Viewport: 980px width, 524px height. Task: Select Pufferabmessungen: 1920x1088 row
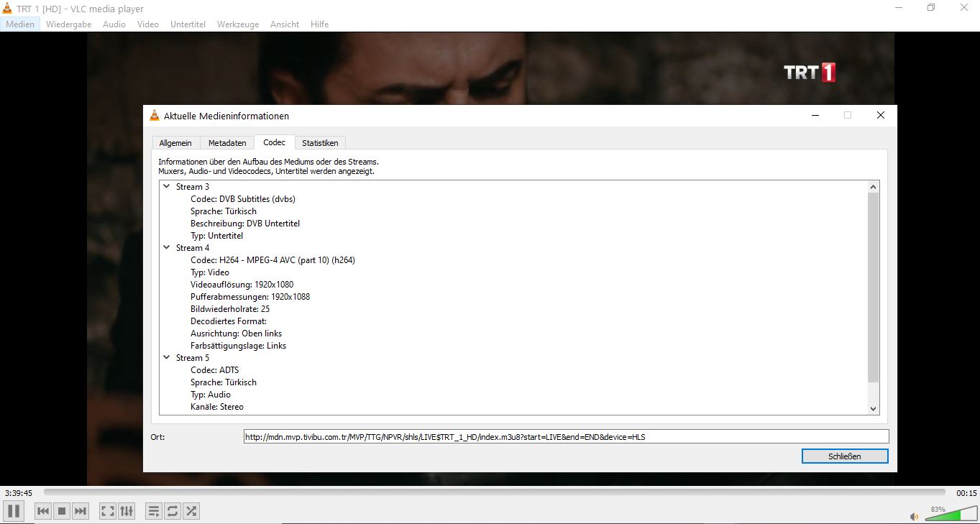250,297
